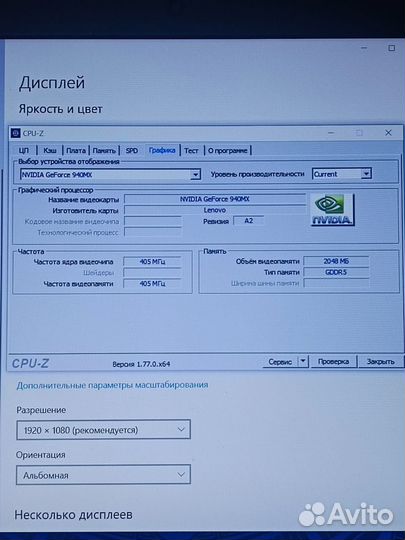Click the CPU-Z title bar app icon

15,133
